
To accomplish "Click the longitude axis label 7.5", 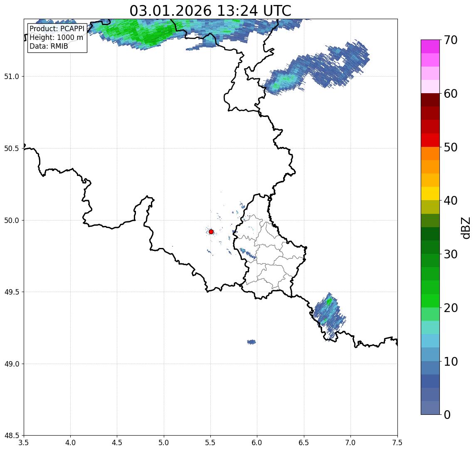I will point(397,443).
